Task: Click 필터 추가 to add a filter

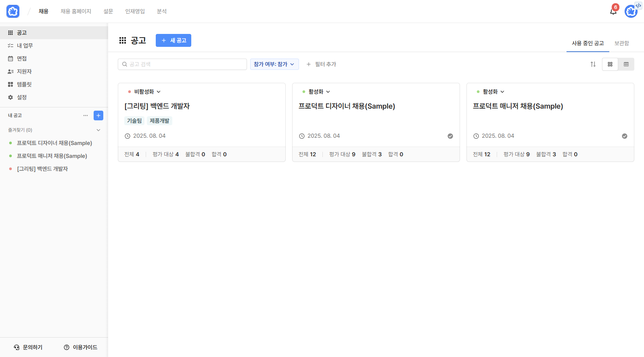Action: (321, 64)
